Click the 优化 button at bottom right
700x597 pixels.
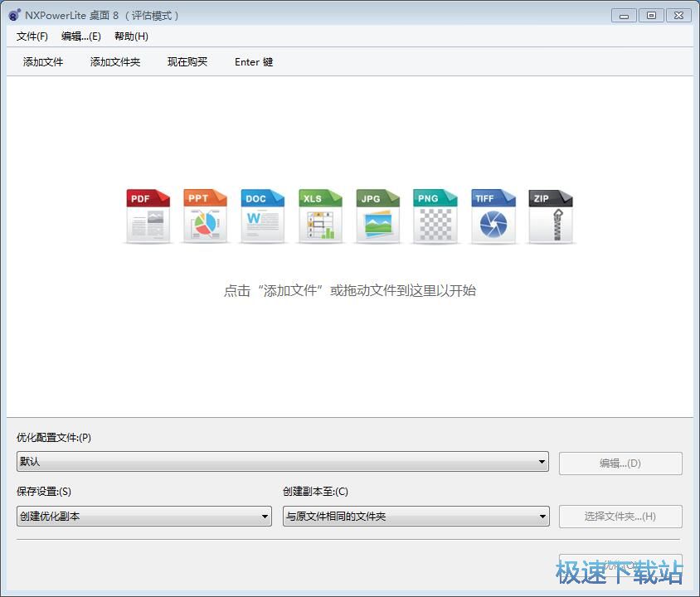(620, 565)
